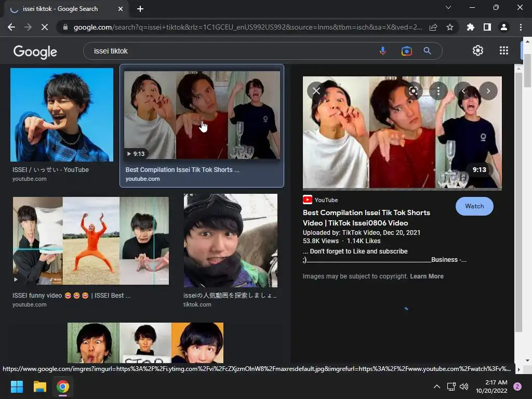Open Best Compilation Issei Tik Tok Shorts title
532x399 pixels.
(x=366, y=218)
